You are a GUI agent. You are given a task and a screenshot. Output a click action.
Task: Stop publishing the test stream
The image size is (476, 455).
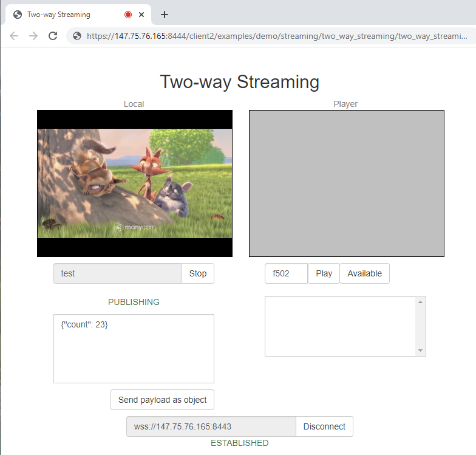pyautogui.click(x=198, y=273)
